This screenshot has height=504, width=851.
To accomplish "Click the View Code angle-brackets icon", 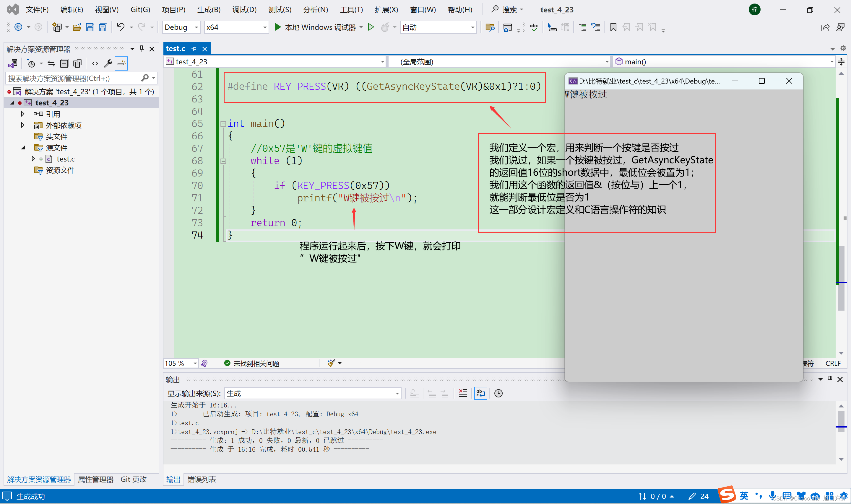I will [x=95, y=63].
